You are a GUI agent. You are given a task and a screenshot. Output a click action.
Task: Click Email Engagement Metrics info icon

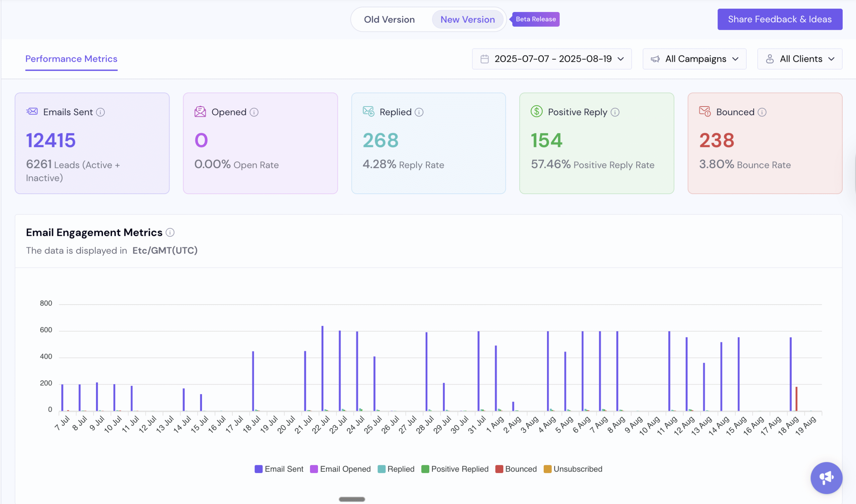[170, 232]
